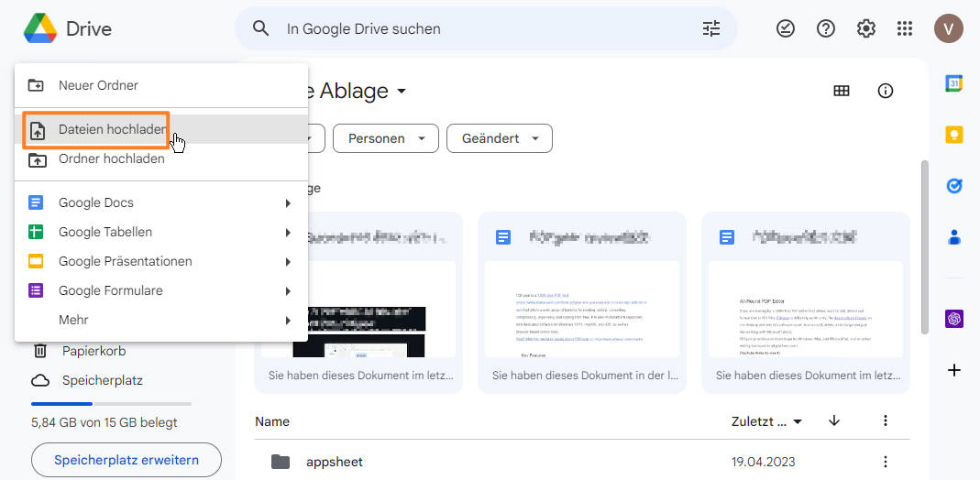Open more actions for appsheet folder
This screenshot has height=480, width=980.
tap(885, 462)
